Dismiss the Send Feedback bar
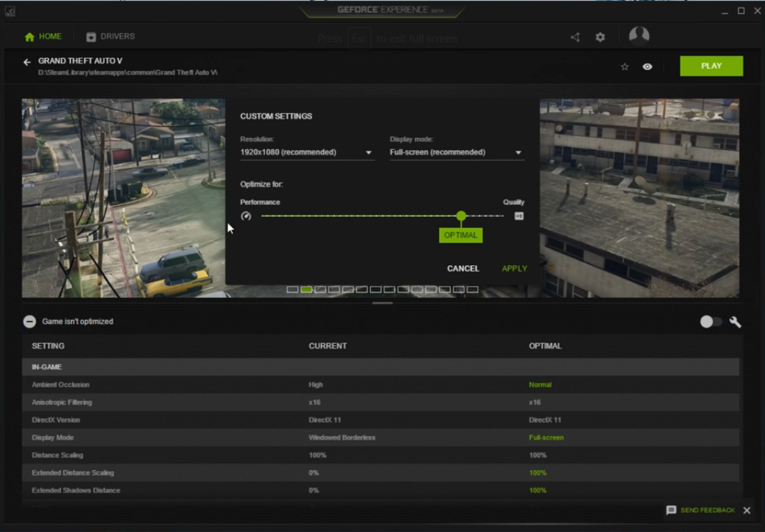The image size is (765, 532). (747, 510)
